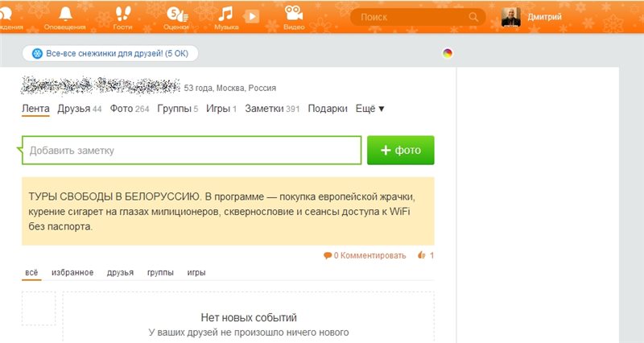The image size is (644, 343).
Task: Select the игры feed filter
Action: click(x=196, y=273)
